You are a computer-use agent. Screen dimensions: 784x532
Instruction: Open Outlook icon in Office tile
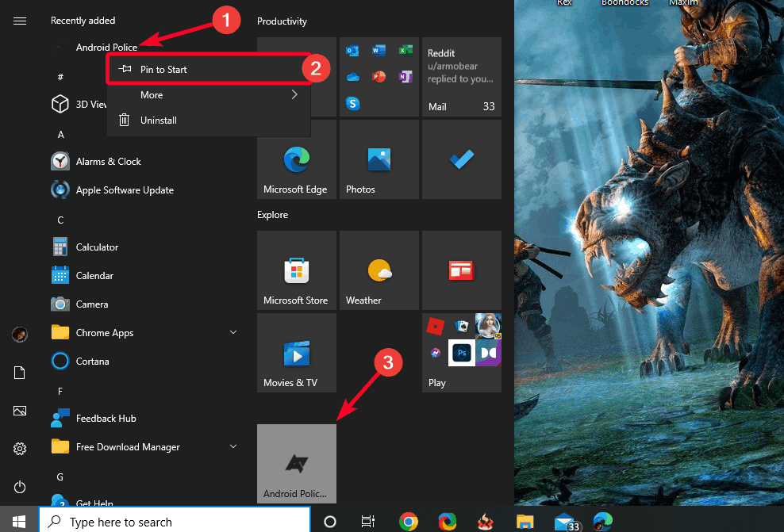[x=352, y=51]
